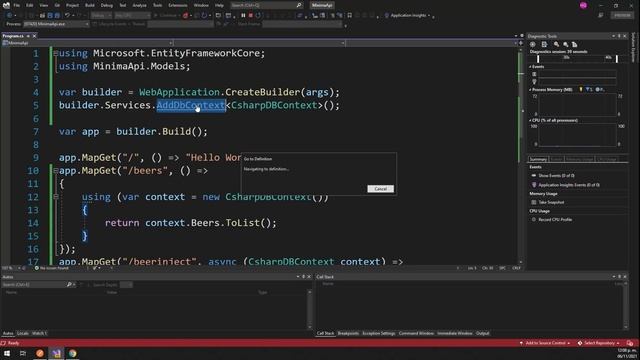This screenshot has height=360, width=640.
Task: Click the user account avatar
Action: tap(583, 5)
